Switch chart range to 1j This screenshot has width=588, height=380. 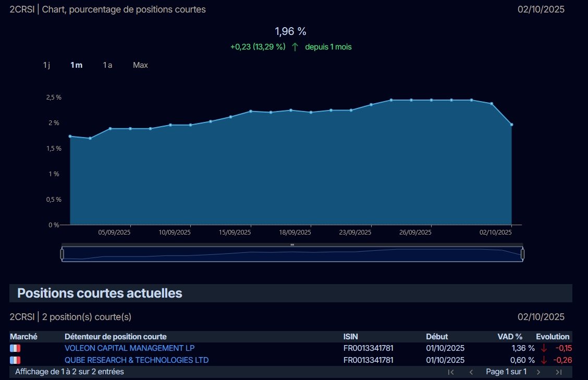tap(46, 65)
